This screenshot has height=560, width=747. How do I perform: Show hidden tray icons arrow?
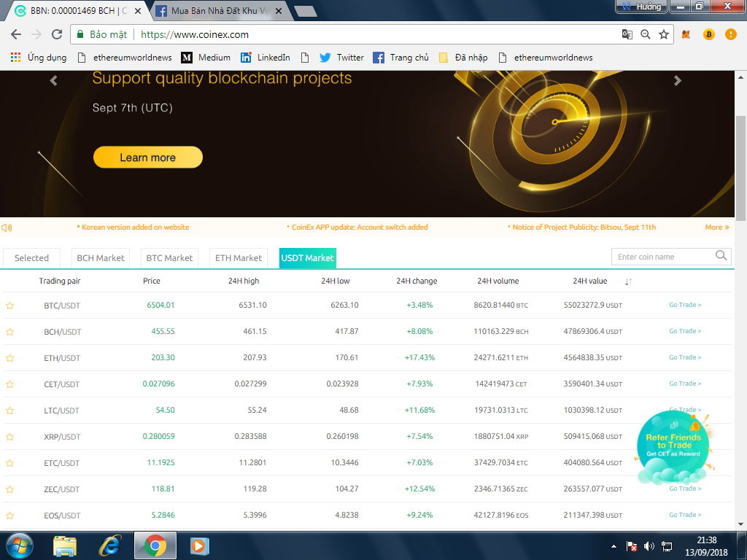coord(614,546)
